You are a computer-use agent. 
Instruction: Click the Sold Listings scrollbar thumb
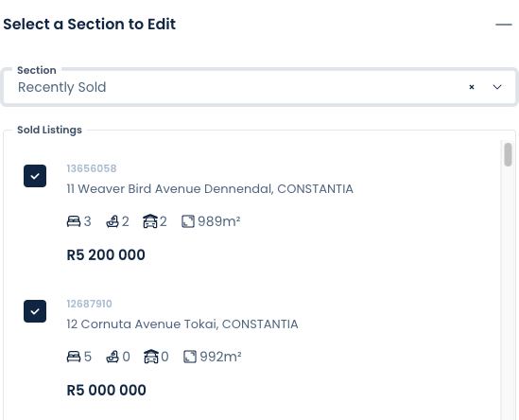(508, 154)
